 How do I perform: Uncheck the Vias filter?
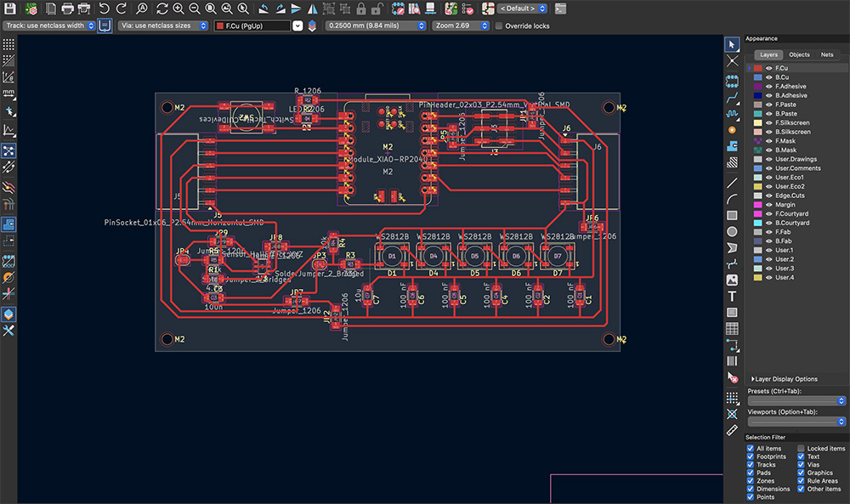(801, 464)
